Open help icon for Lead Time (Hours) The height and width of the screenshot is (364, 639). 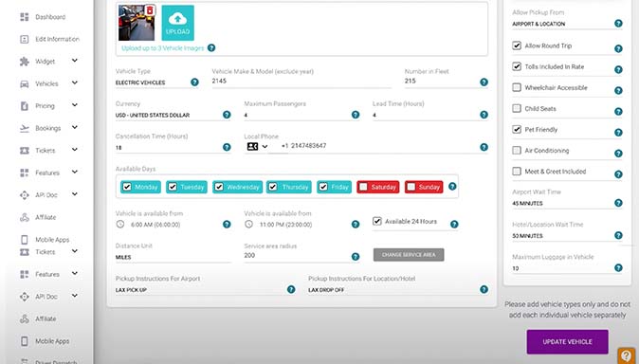[484, 115]
